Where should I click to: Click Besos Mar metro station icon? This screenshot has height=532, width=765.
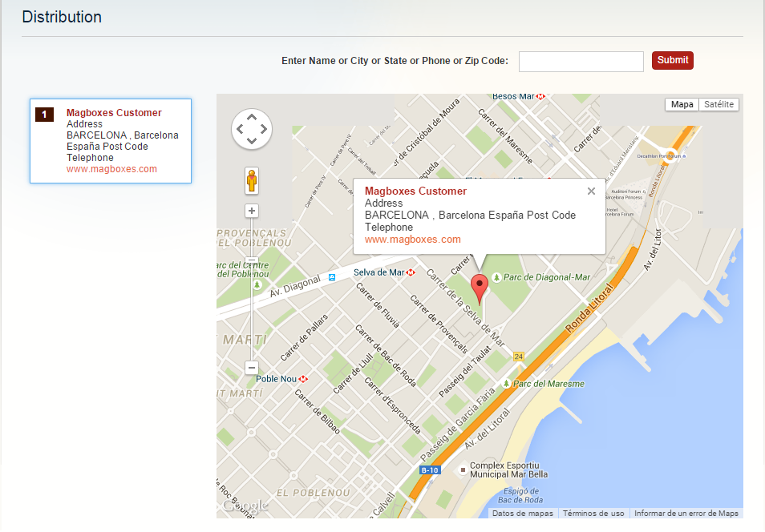540,97
